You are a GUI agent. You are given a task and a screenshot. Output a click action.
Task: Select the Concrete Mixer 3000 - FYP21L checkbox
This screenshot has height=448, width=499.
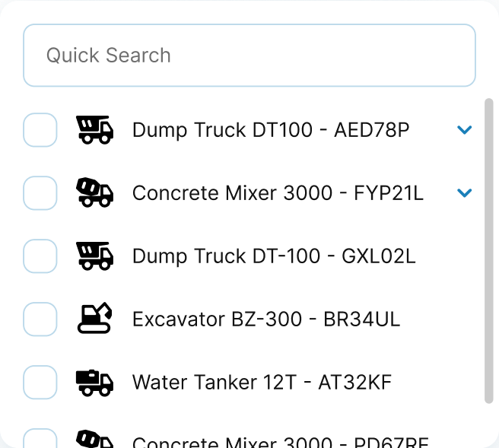(40, 193)
